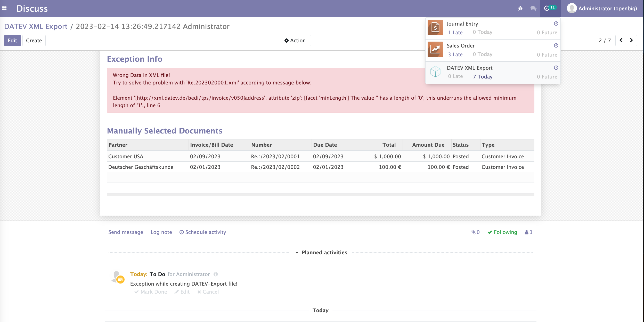Image resolution: width=644 pixels, height=322 pixels.
Task: Switch to the Send message tab
Action: [x=126, y=232]
